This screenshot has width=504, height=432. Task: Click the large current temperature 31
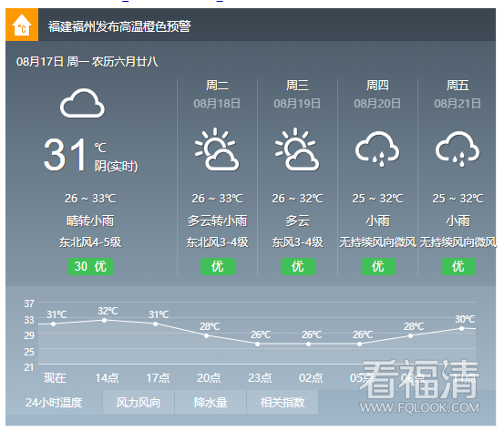(x=66, y=155)
